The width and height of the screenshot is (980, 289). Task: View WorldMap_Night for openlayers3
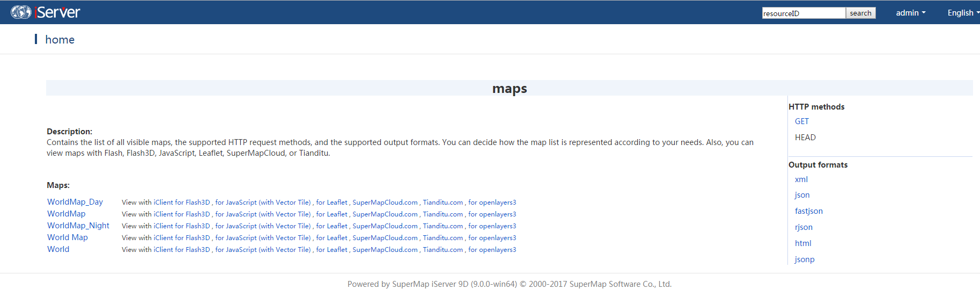tap(492, 226)
